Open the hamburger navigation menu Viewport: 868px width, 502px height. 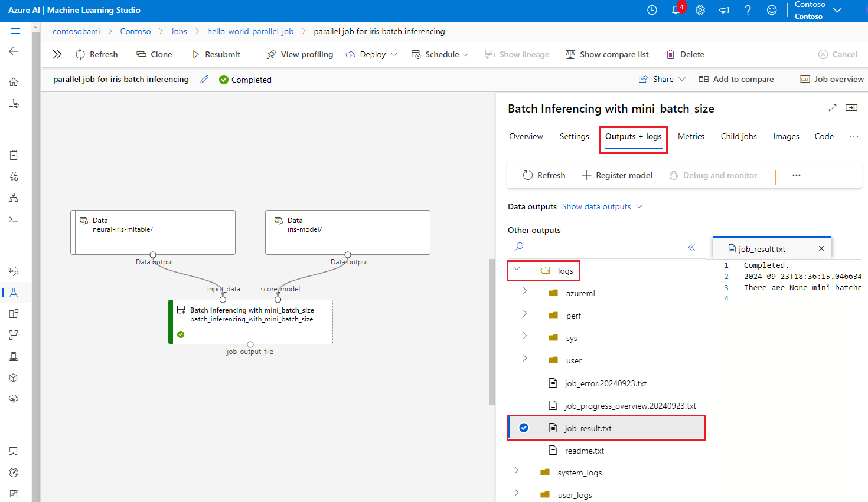coord(15,31)
